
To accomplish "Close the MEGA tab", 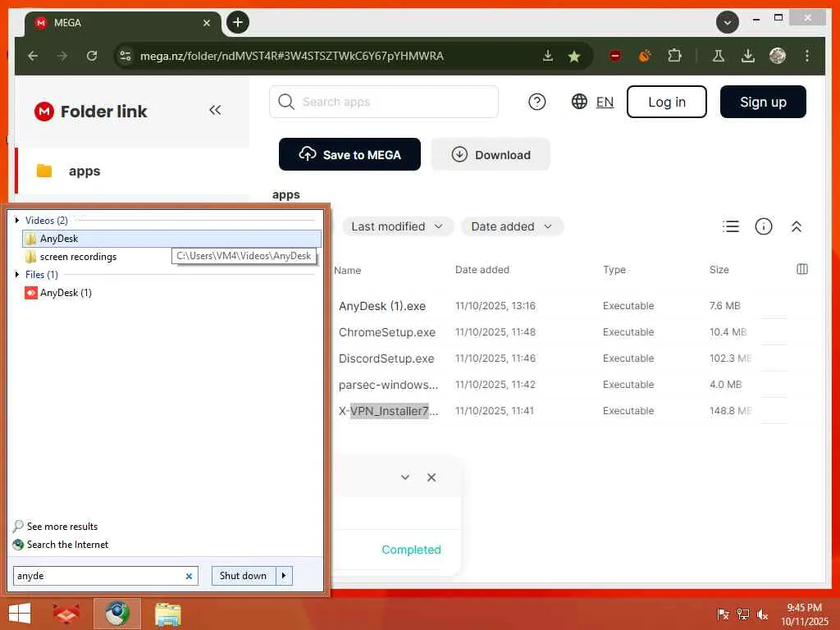I will pos(206,23).
